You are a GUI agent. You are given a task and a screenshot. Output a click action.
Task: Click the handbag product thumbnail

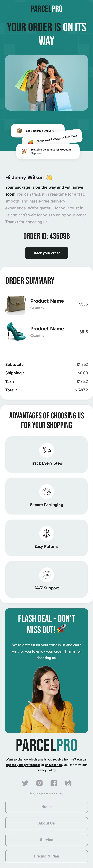point(16,304)
